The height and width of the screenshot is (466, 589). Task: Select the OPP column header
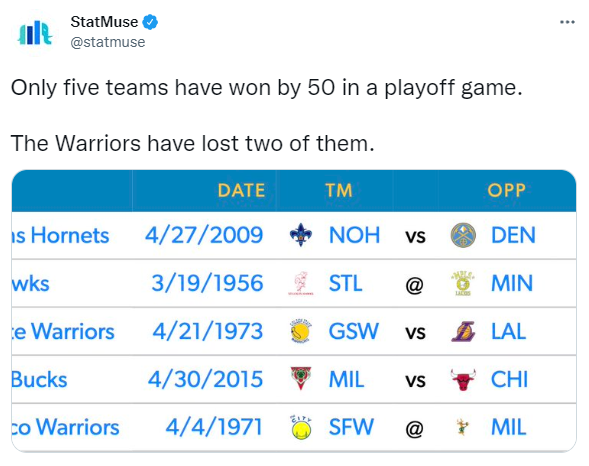pyautogui.click(x=506, y=190)
